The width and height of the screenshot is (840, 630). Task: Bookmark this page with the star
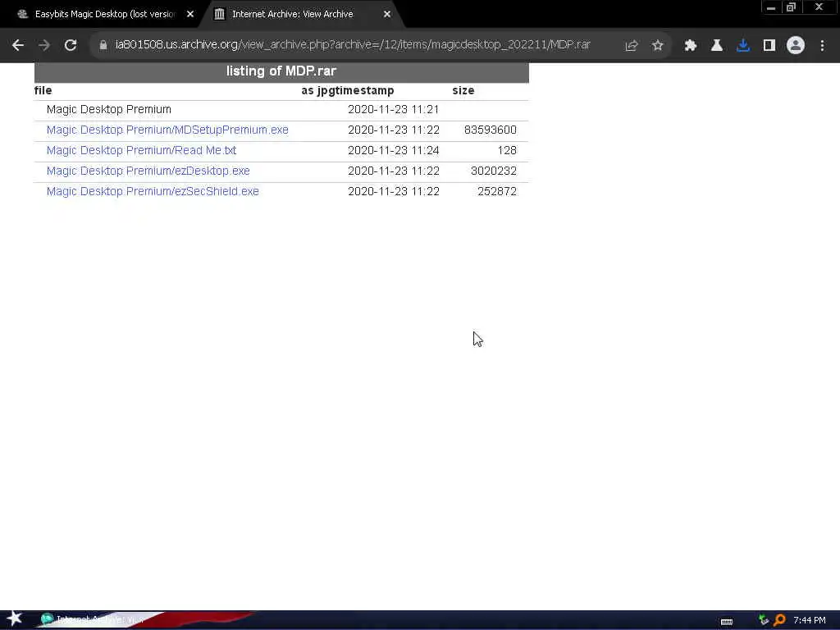[658, 46]
